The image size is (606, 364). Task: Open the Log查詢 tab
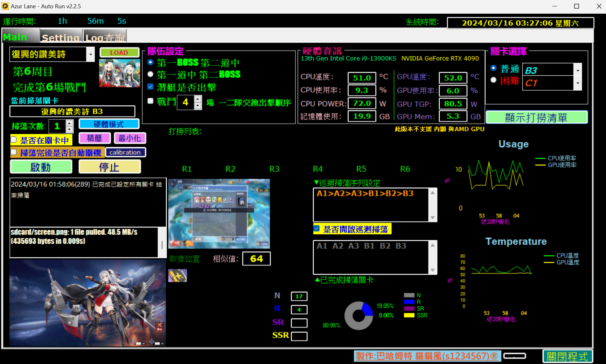[x=105, y=37]
